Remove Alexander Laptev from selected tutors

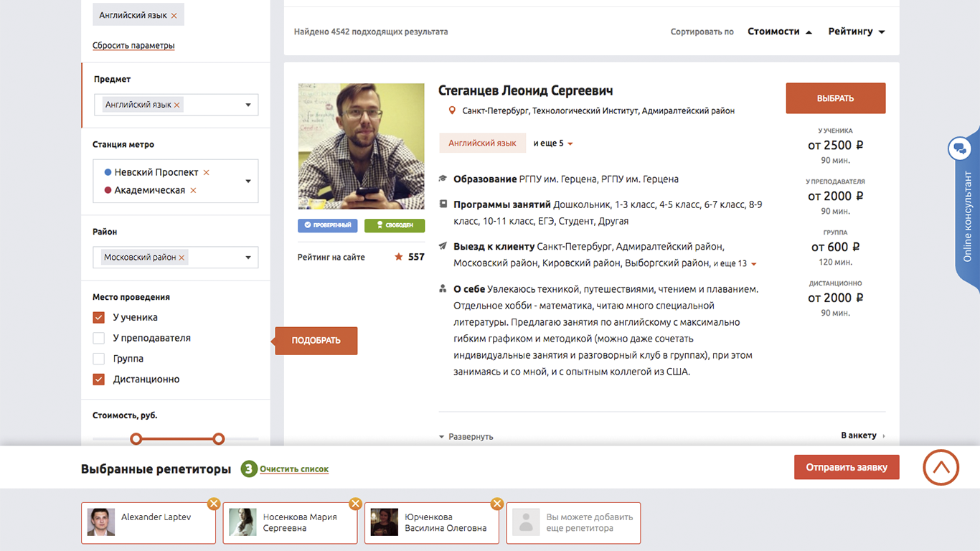213,504
